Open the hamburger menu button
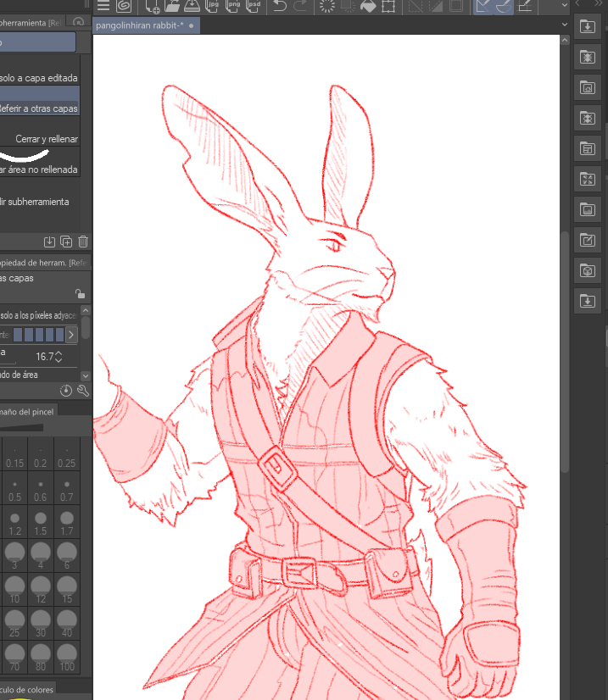608x700 pixels. click(x=103, y=6)
